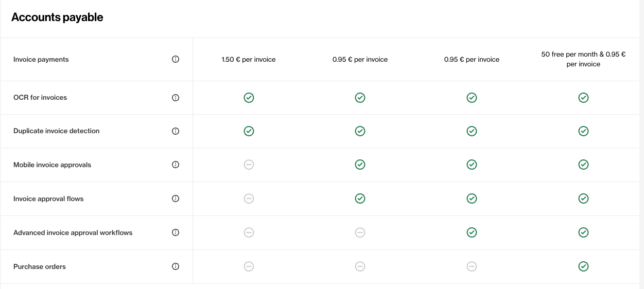Click the last grey dash in Purchase orders row
644x289 pixels.
[472, 266]
